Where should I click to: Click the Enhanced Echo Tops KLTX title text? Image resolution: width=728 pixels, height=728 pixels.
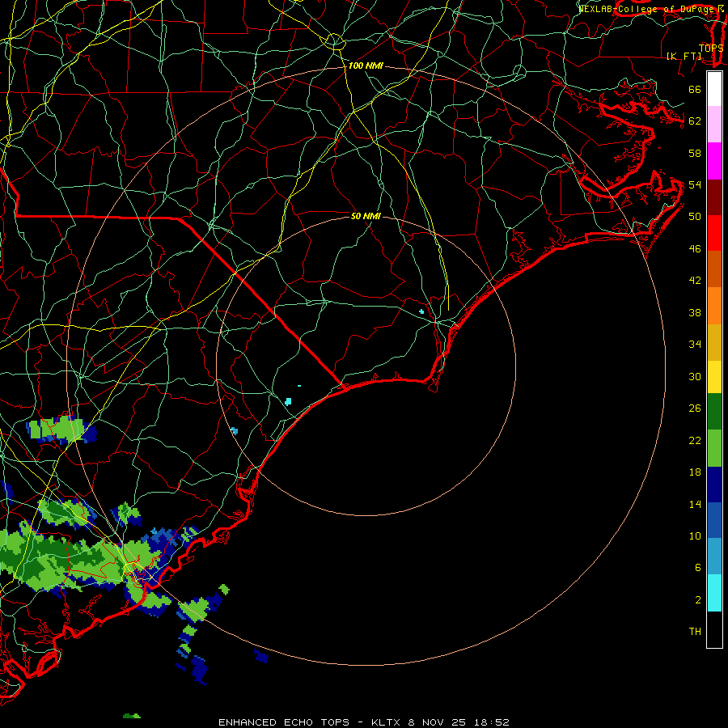pos(363,722)
